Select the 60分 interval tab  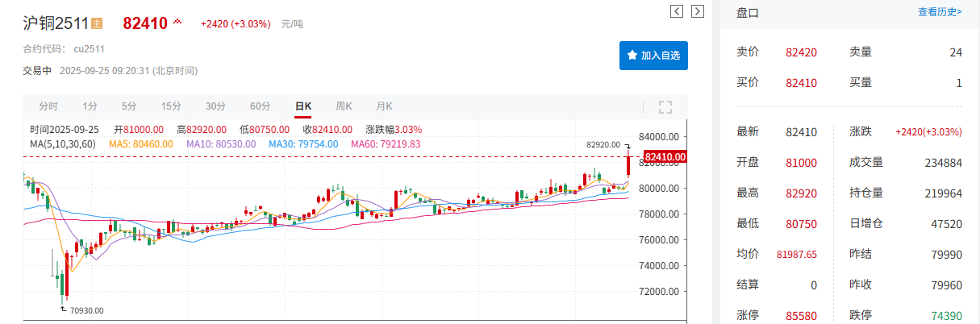pyautogui.click(x=260, y=106)
